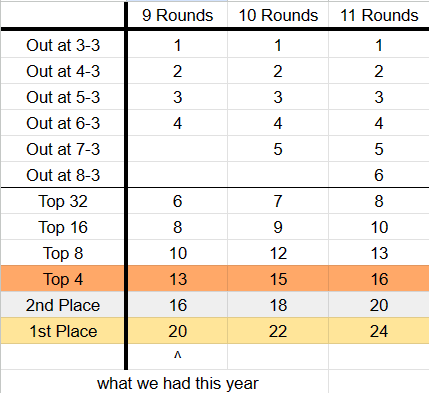Select the 'what we had this year' cell

pos(177,383)
